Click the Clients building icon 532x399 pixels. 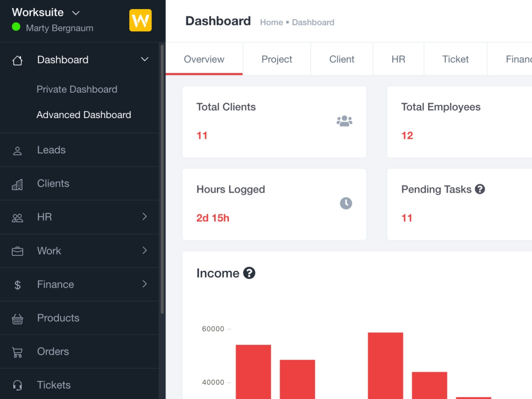click(x=18, y=184)
